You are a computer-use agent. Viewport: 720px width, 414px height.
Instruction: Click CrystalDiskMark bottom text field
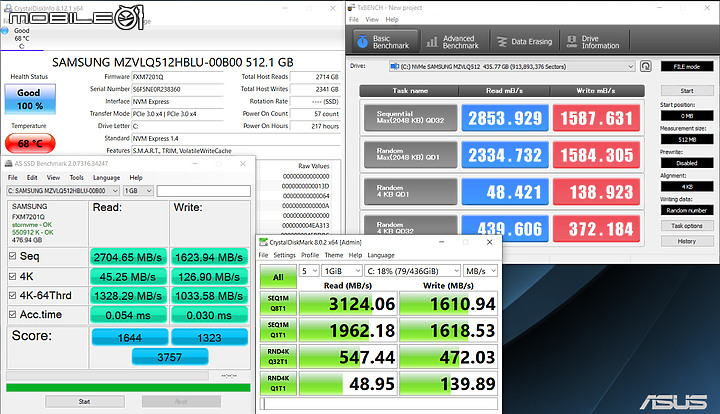(379, 403)
